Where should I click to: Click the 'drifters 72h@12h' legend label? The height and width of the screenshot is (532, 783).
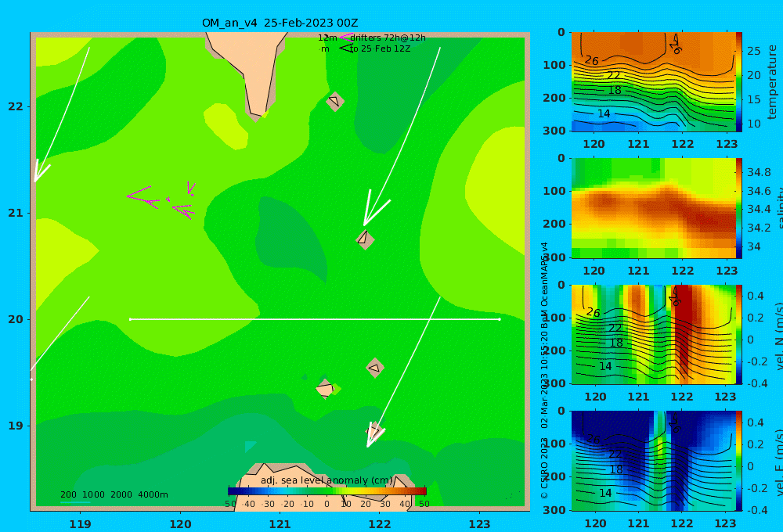tap(388, 38)
